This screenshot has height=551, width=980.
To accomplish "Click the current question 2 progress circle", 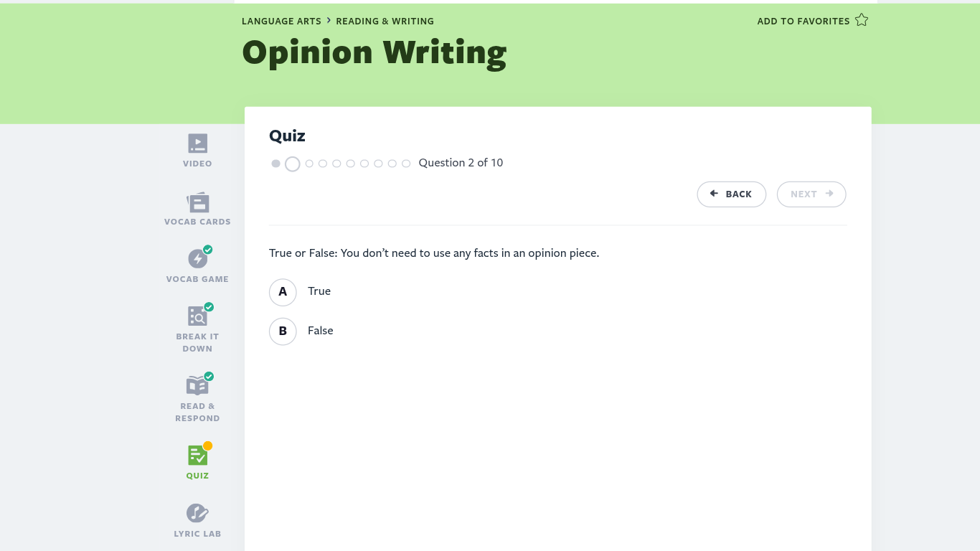I will pyautogui.click(x=292, y=164).
